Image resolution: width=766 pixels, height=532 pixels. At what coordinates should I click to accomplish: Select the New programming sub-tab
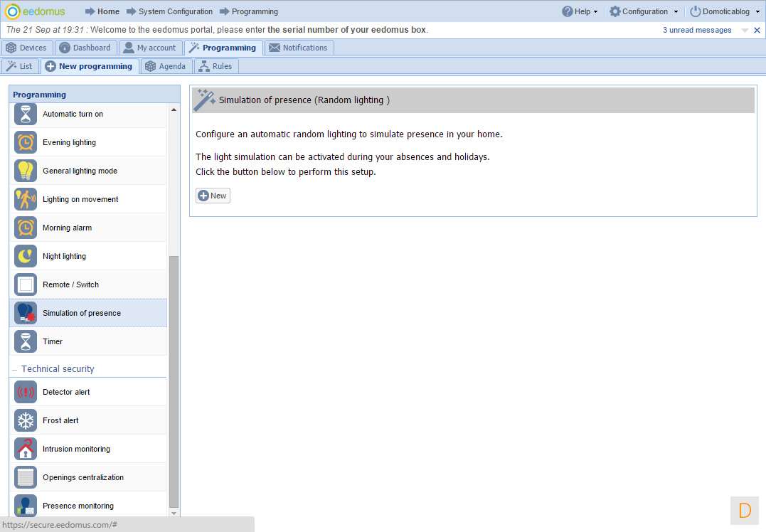click(90, 66)
